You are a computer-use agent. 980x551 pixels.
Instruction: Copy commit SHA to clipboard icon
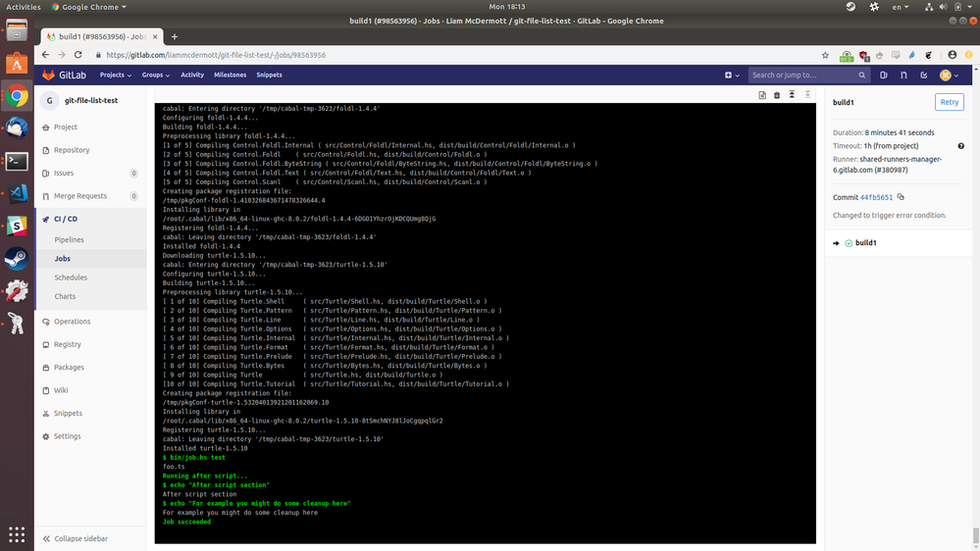click(x=901, y=197)
